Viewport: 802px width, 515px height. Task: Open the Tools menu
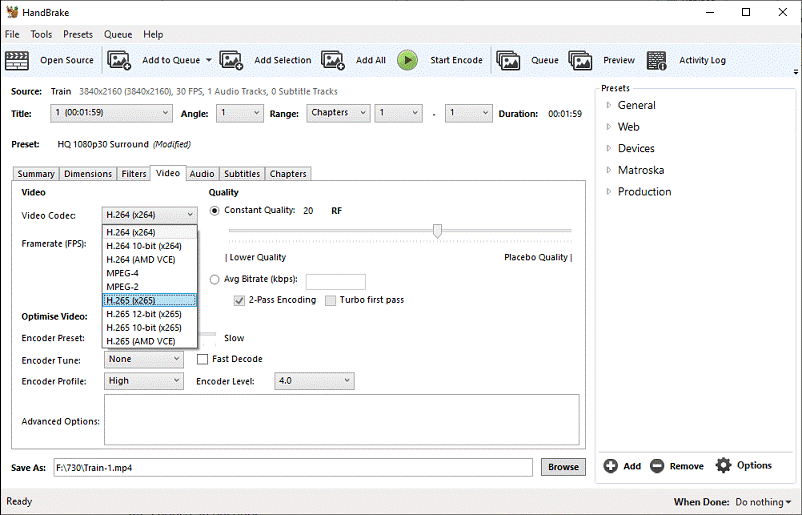[41, 34]
